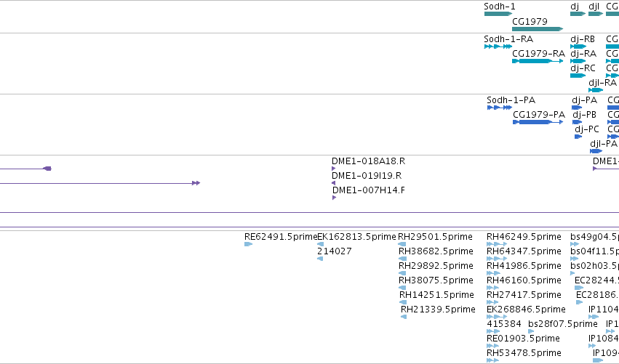Viewport: 619px width, 364px height.
Task: Open the DME1-007H14.F BAC end label
Action: [368, 190]
